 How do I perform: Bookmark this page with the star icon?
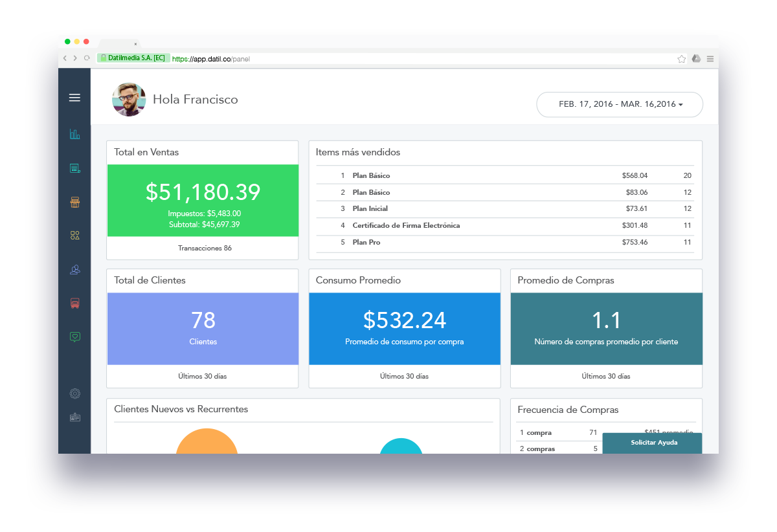(682, 58)
